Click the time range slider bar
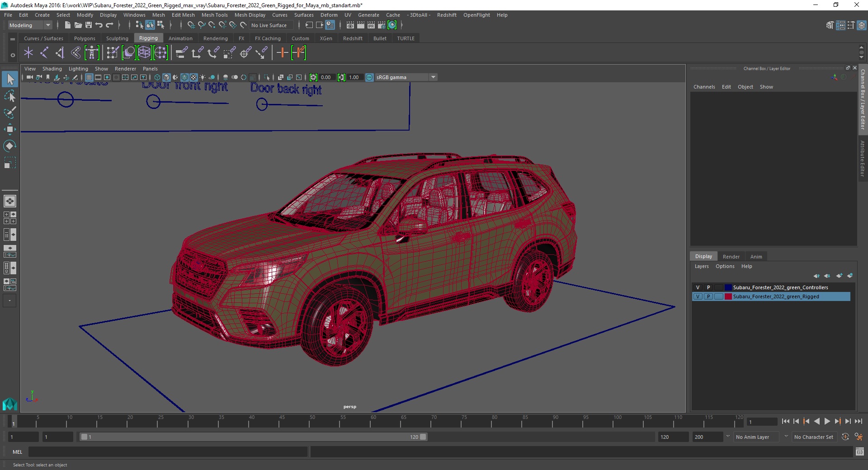This screenshot has width=868, height=470. [x=253, y=437]
